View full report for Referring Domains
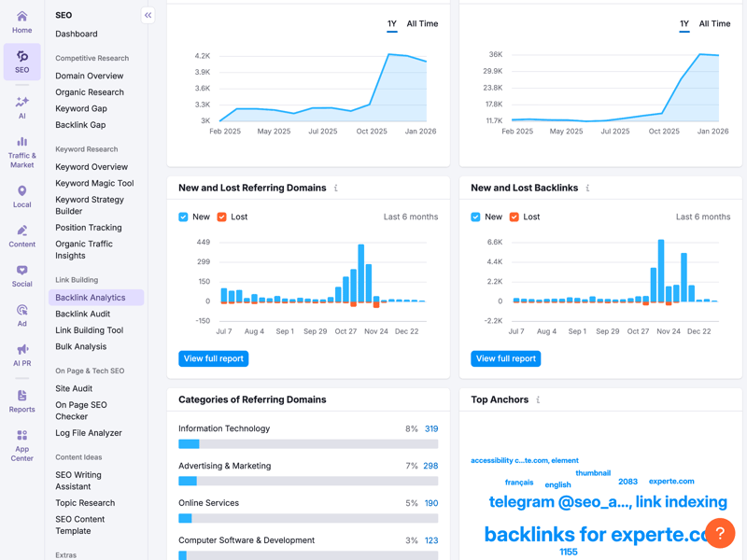Screen dimensions: 747x560 (x=214, y=358)
